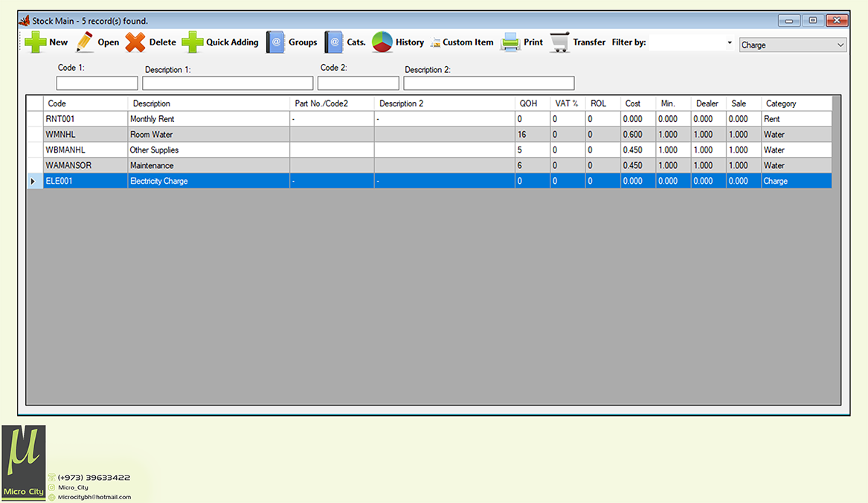Sort by the Code column header
Screen dimensions: 868x503
click(86, 103)
